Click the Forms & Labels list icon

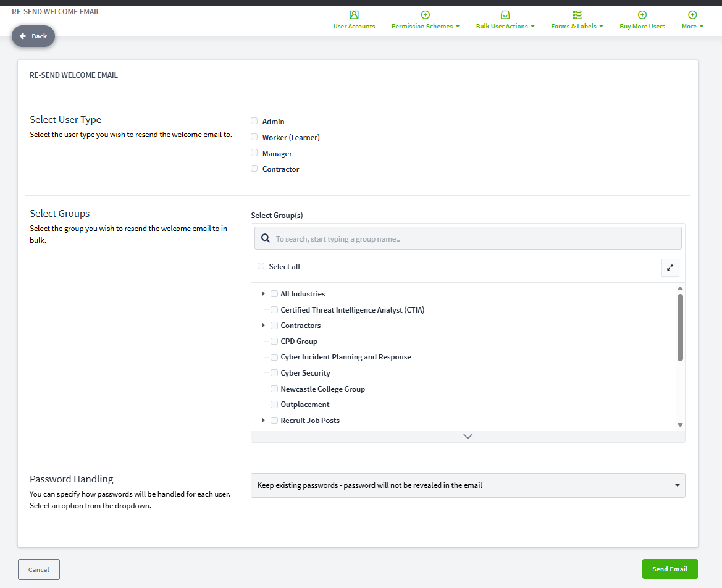coord(577,15)
